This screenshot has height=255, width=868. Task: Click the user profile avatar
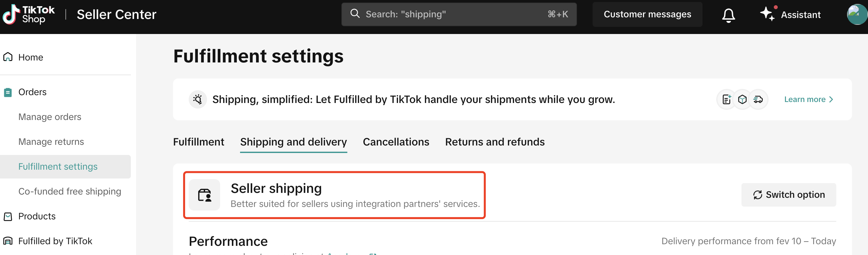click(x=857, y=14)
